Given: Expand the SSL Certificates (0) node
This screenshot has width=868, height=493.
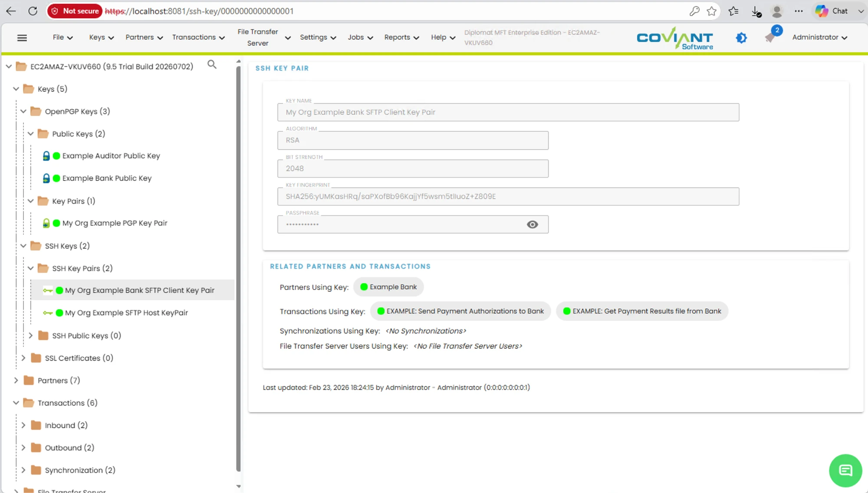Looking at the screenshot, I should click(23, 358).
